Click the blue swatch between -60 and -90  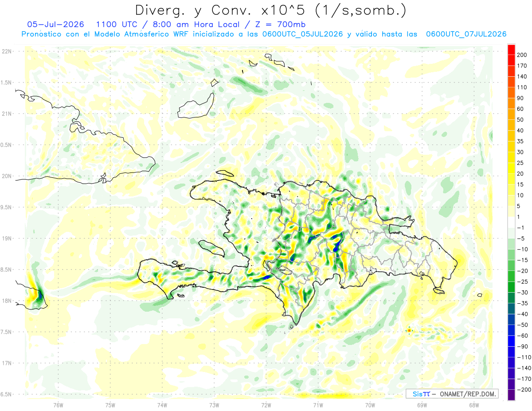pos(511,341)
